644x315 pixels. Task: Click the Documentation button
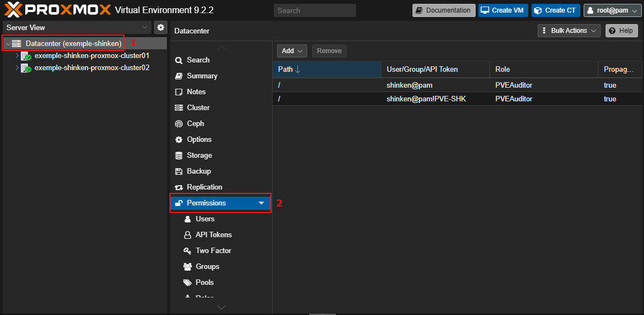(x=444, y=10)
